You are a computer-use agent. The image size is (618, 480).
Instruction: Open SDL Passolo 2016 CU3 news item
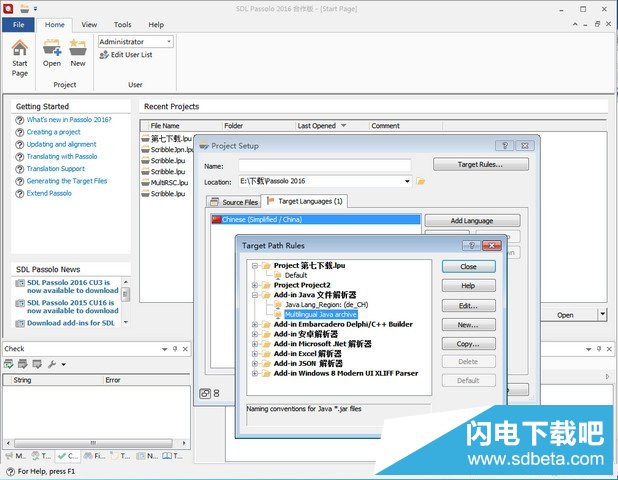tap(73, 287)
